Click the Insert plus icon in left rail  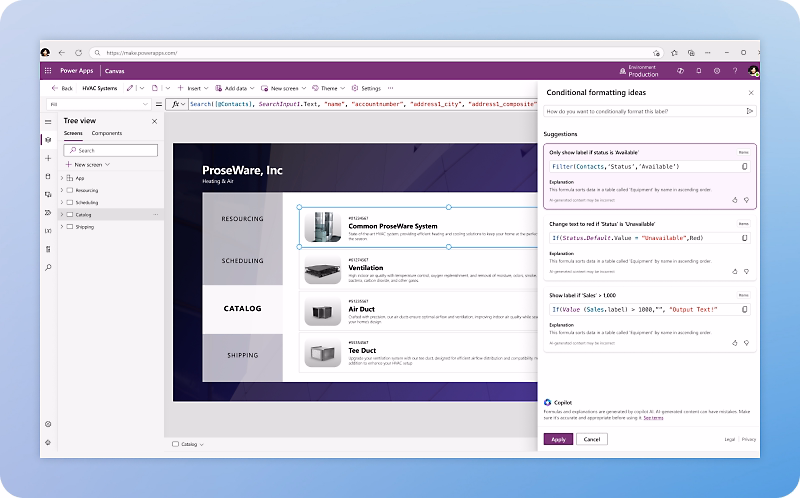48,158
